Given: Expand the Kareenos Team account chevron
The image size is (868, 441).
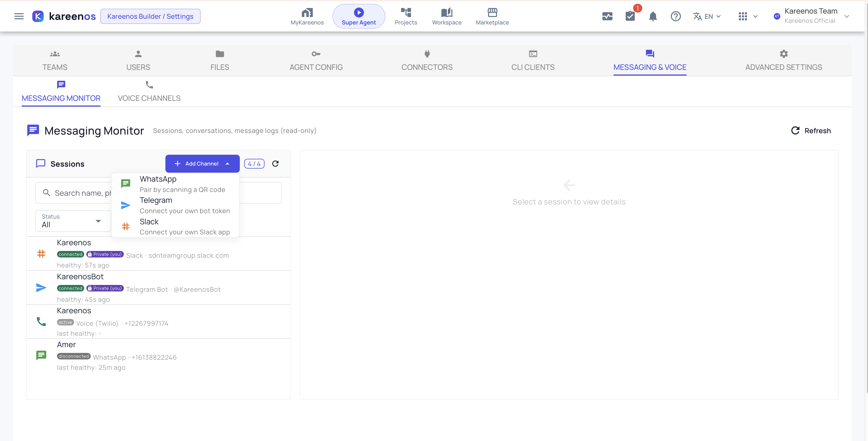Looking at the screenshot, I should pos(847,16).
